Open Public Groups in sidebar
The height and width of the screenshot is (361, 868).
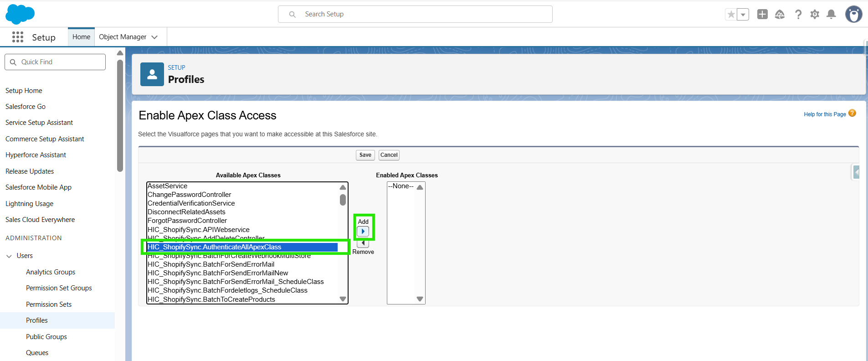coord(46,337)
